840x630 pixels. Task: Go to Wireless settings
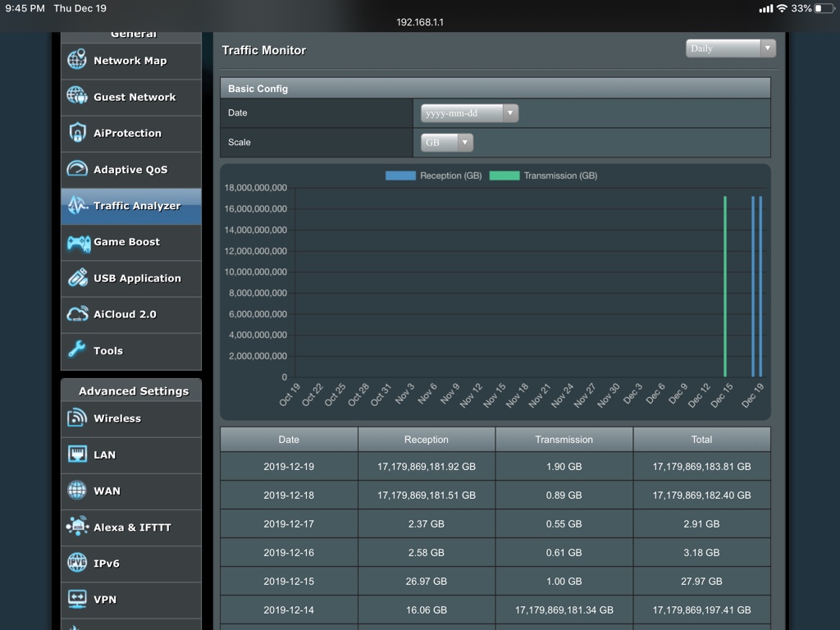[x=131, y=418]
